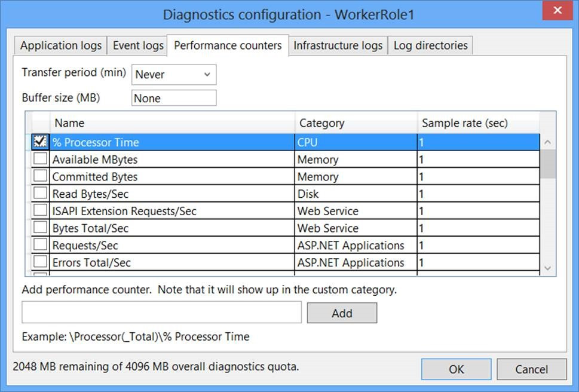Go to the Infrastructure logs tab
The image size is (579, 392).
pyautogui.click(x=338, y=45)
